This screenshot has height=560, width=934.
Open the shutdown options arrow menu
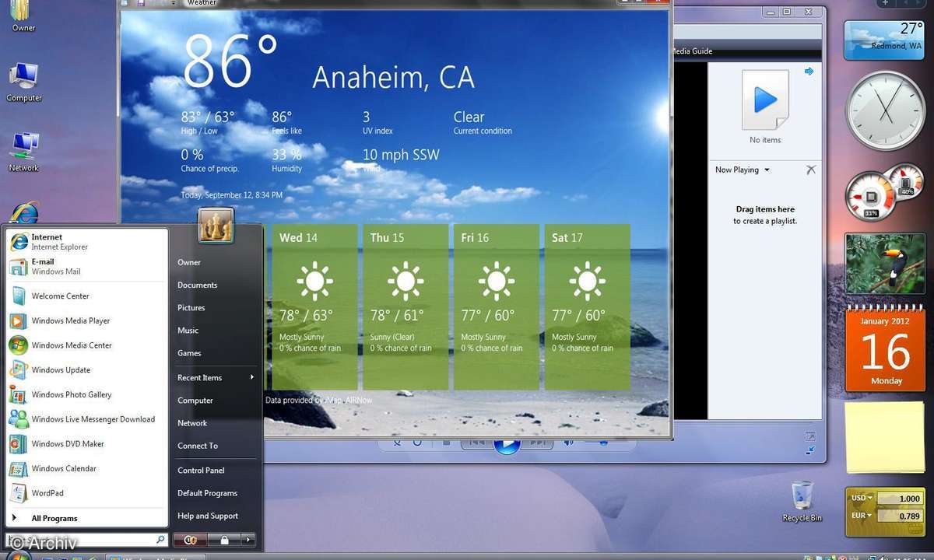[248, 540]
